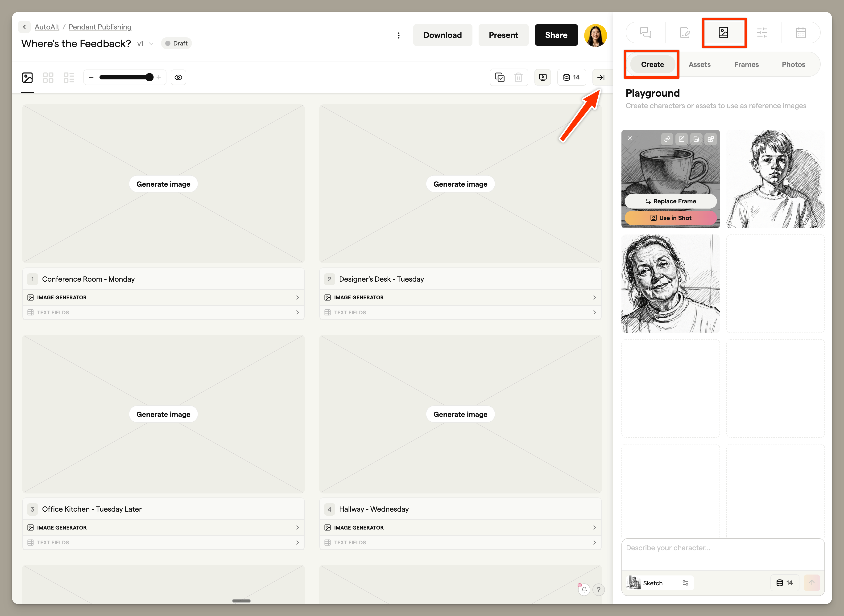Switch to grid view layout
This screenshot has width=844, height=616.
(x=48, y=77)
